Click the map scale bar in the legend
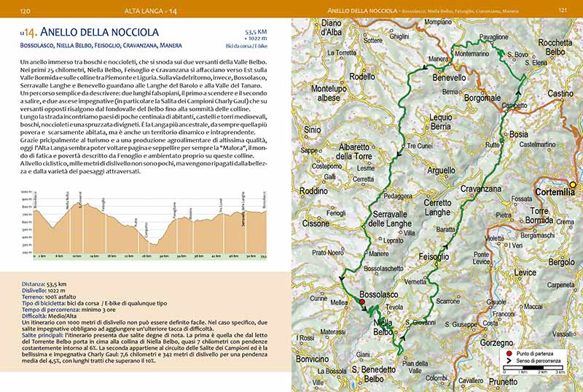This screenshot has height=392, width=583. point(533,368)
